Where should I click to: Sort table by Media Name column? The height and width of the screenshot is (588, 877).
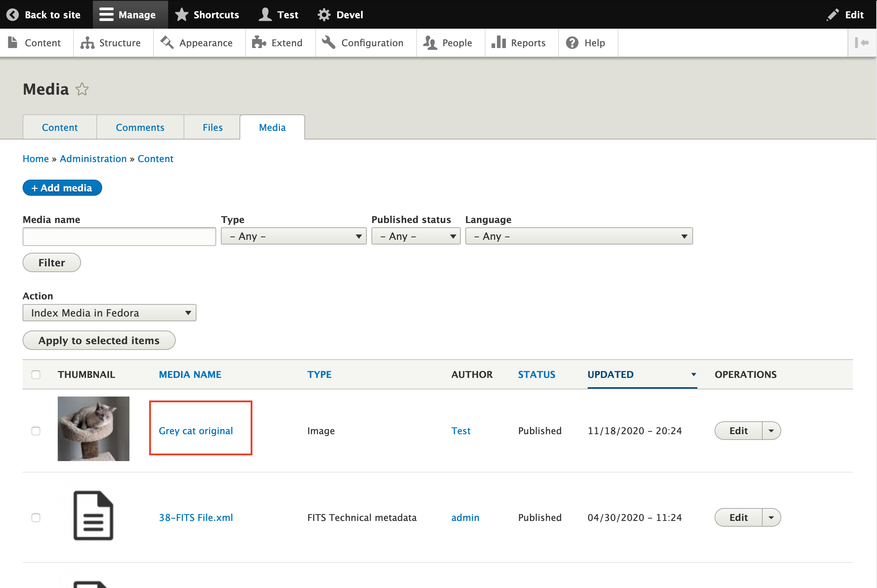[190, 374]
